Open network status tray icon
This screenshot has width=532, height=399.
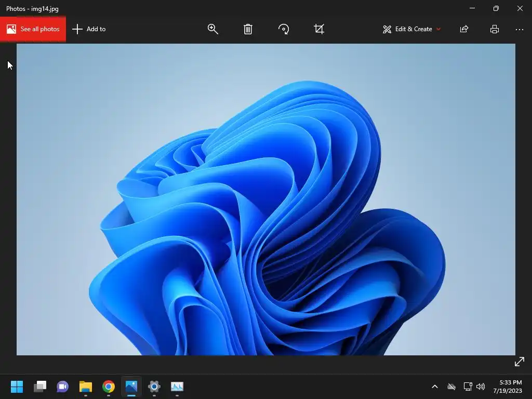[x=468, y=387]
